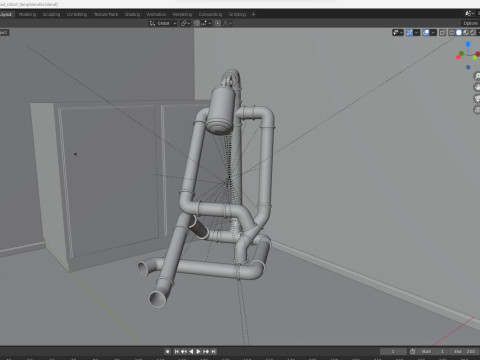Image resolution: width=480 pixels, height=360 pixels.
Task: Open the Global transform orientation dropdown
Action: pos(163,23)
